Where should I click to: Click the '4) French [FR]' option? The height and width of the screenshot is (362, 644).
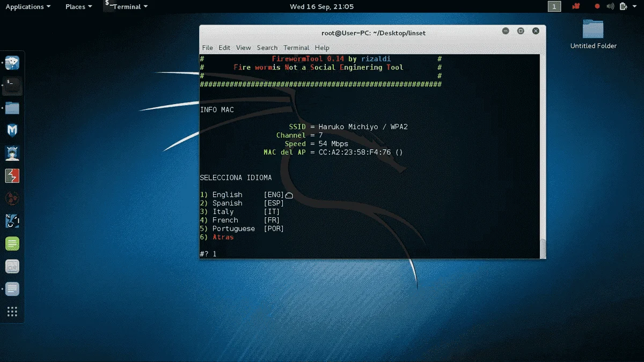pos(240,220)
